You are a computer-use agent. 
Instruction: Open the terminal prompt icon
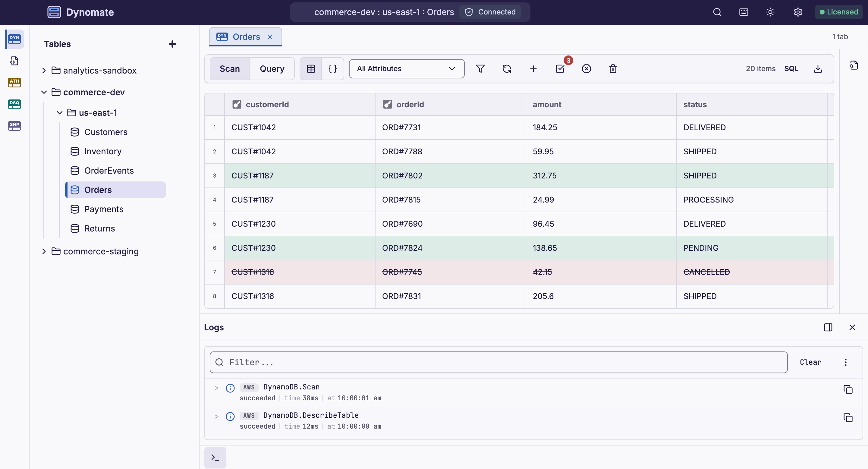[215, 458]
